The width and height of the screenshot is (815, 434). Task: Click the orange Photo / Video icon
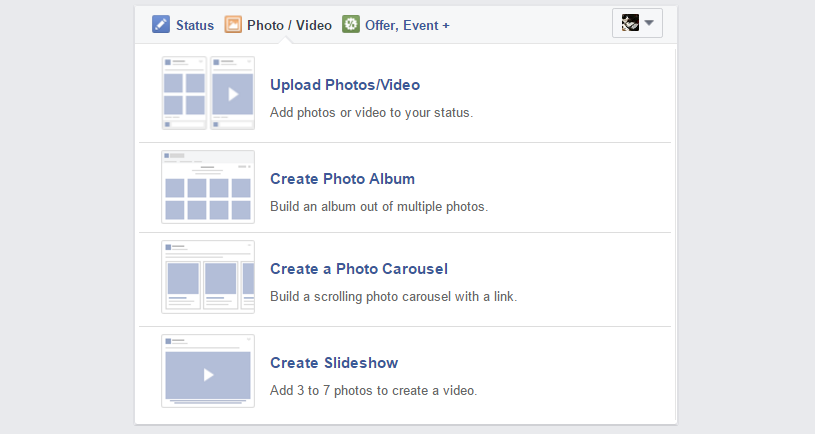(233, 24)
